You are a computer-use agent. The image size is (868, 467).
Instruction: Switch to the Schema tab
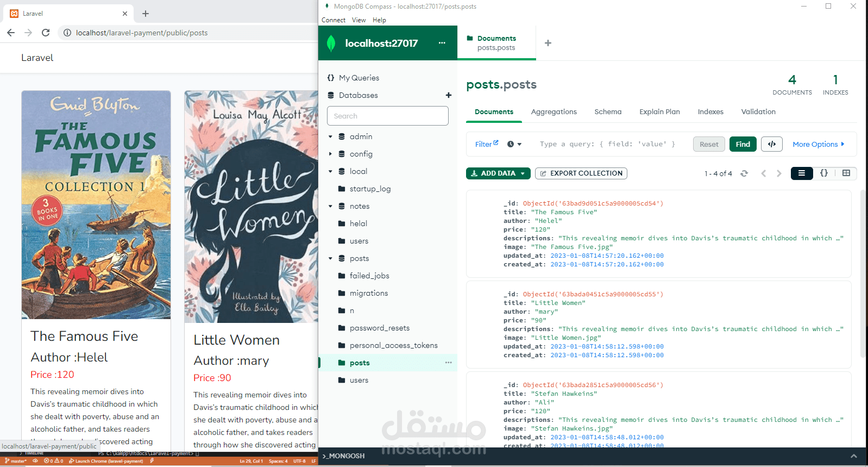click(608, 111)
